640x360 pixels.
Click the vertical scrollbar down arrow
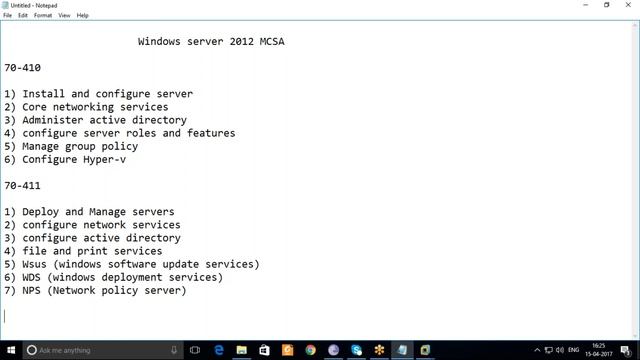[x=635, y=336]
